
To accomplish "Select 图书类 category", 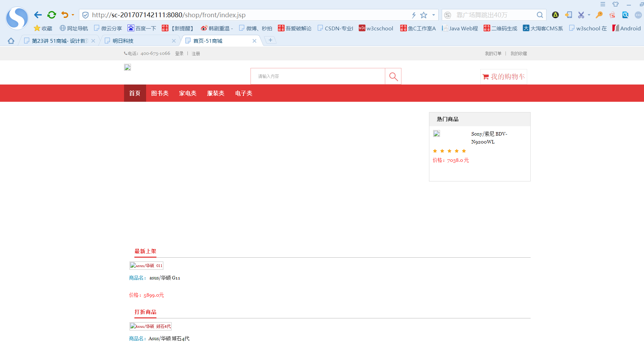I will (160, 93).
